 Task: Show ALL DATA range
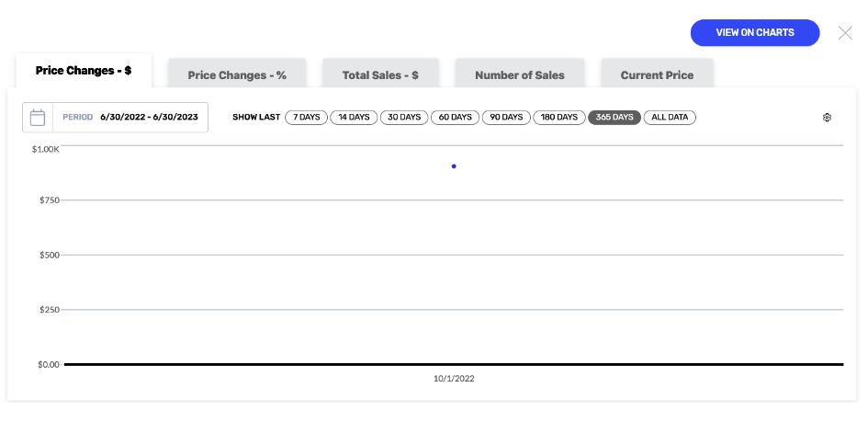pos(670,118)
